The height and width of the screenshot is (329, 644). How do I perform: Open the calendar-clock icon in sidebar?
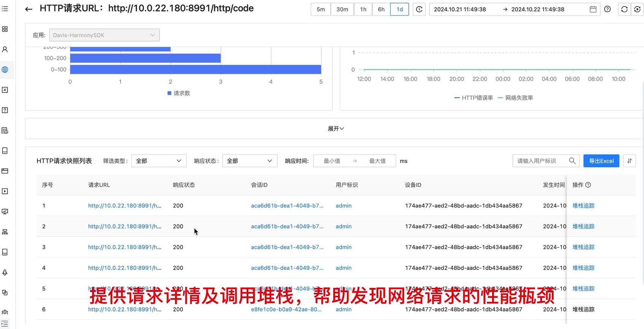pyautogui.click(x=5, y=131)
